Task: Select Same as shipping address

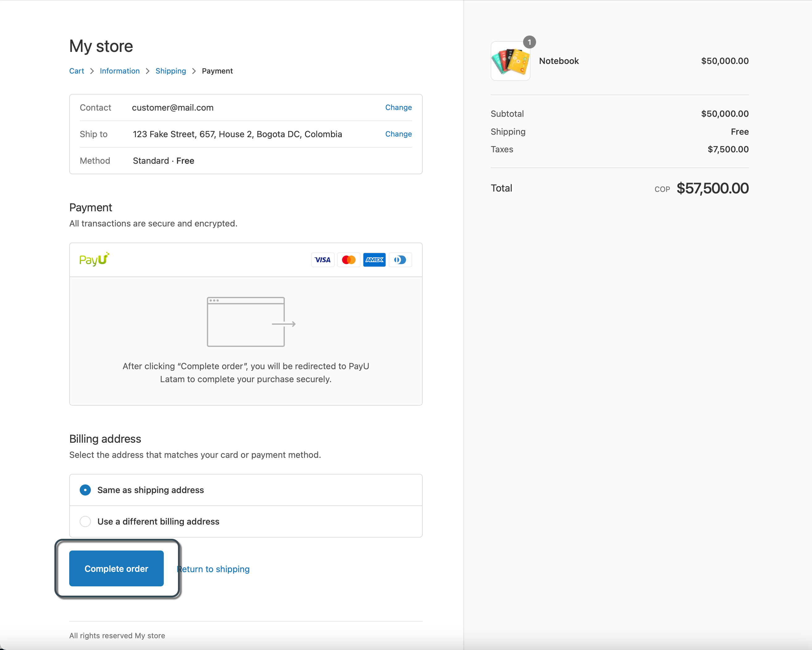Action: tap(246, 490)
